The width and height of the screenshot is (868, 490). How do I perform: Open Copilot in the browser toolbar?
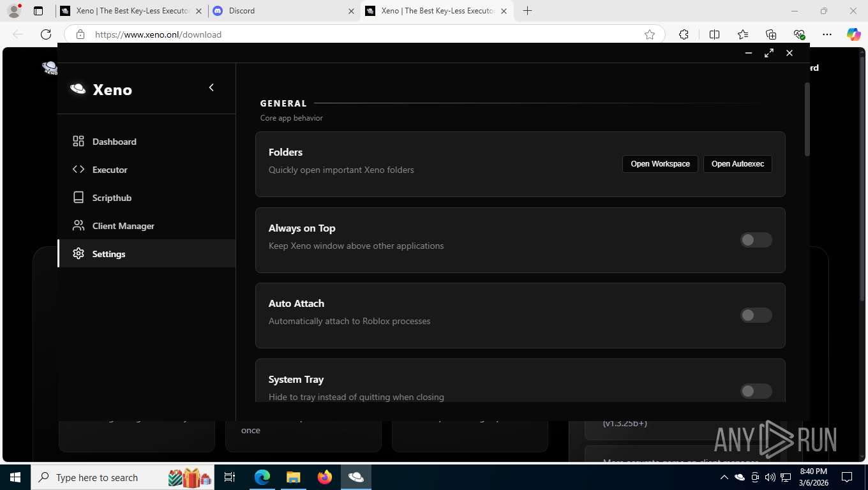[x=853, y=34]
